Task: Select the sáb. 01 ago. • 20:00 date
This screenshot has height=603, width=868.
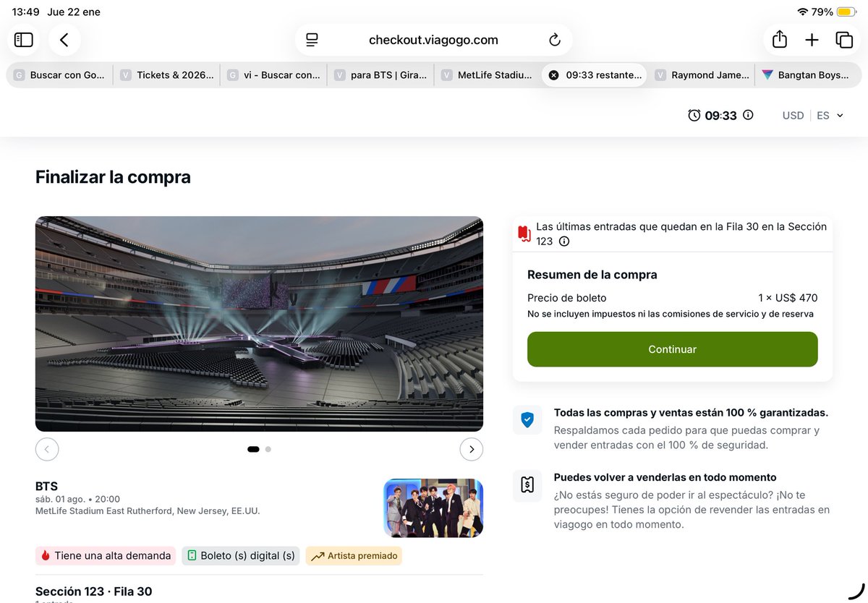Action: click(77, 499)
